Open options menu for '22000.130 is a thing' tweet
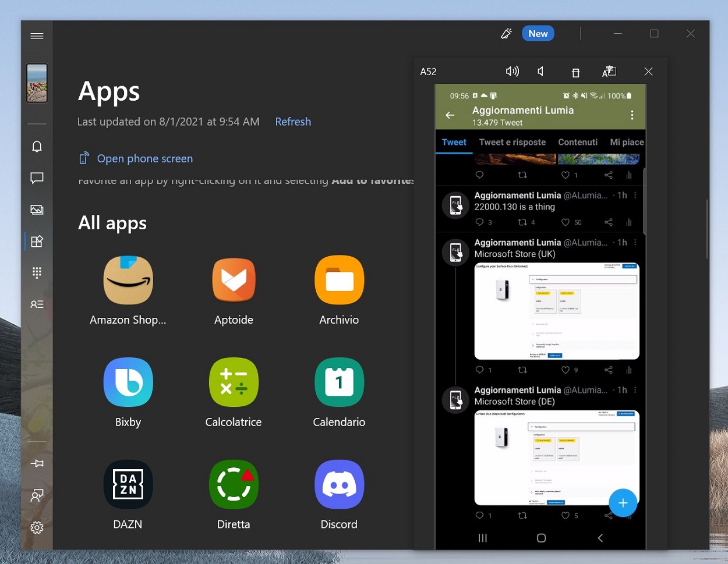 pyautogui.click(x=635, y=195)
